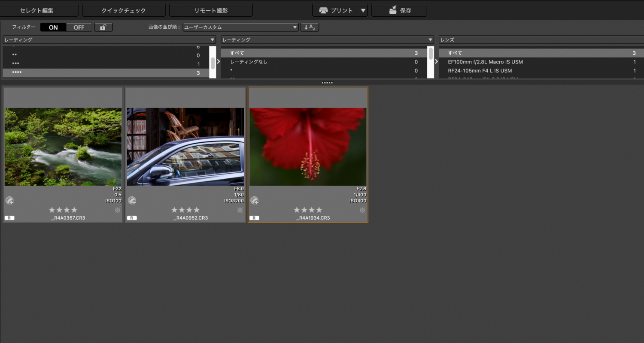Click the A-Z sort order icon
This screenshot has width=644, height=343.
(x=310, y=27)
